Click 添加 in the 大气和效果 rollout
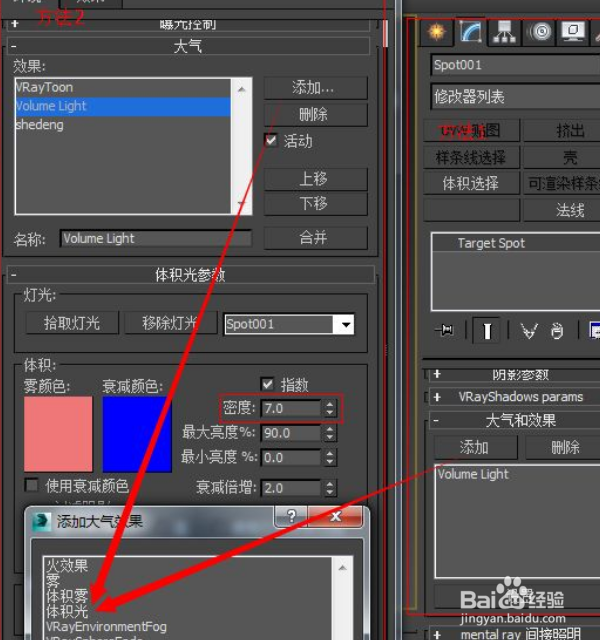Screen dimensions: 600x640 click(476, 447)
